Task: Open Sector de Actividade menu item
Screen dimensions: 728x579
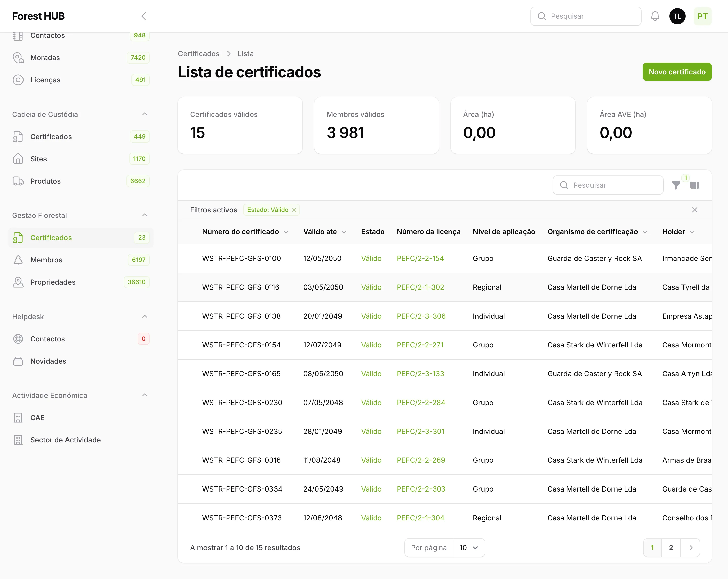Action: [81, 440]
